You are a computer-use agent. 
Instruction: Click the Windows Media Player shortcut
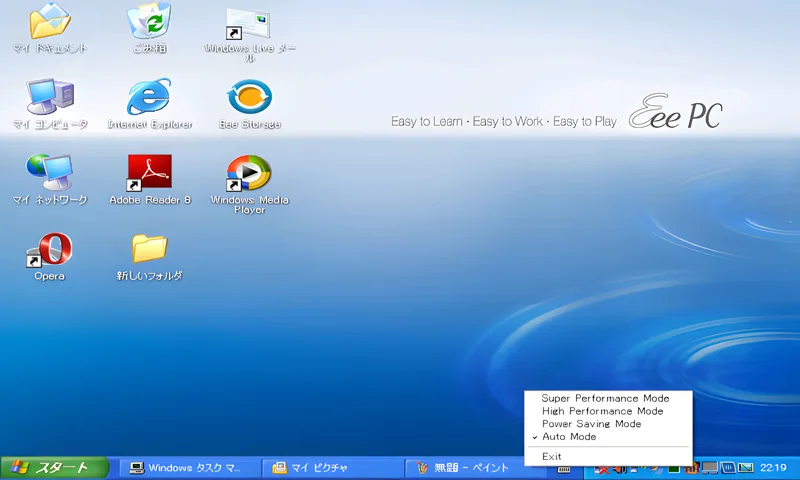tap(249, 174)
